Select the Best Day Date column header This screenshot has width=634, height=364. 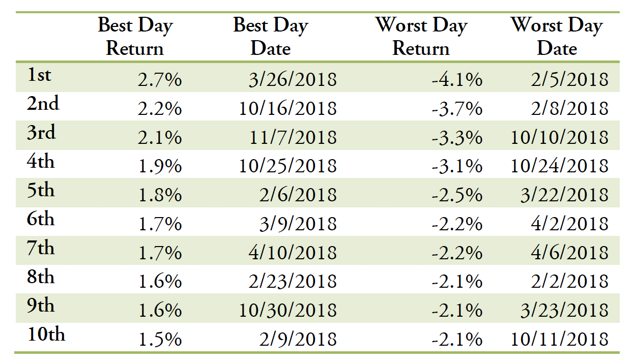(x=271, y=37)
